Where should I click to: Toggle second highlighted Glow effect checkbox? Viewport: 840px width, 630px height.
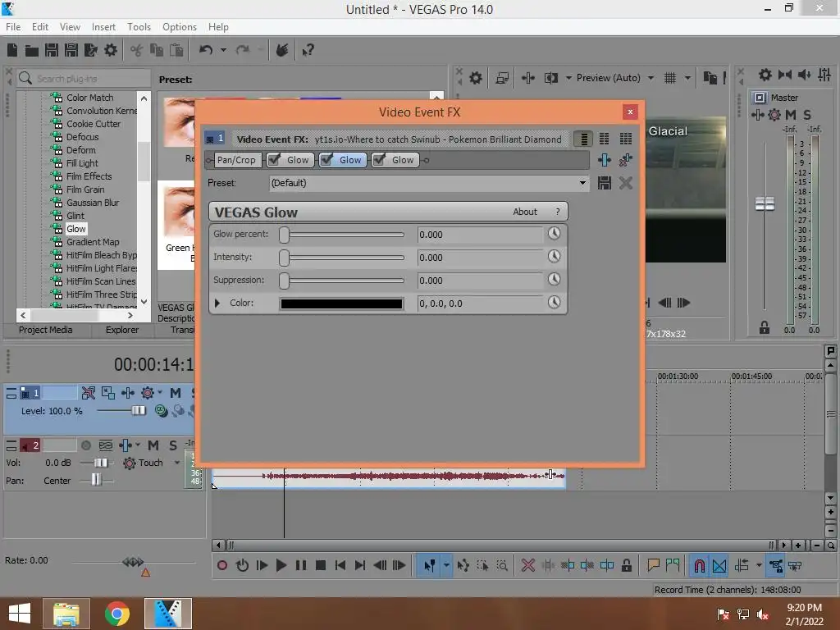(326, 160)
